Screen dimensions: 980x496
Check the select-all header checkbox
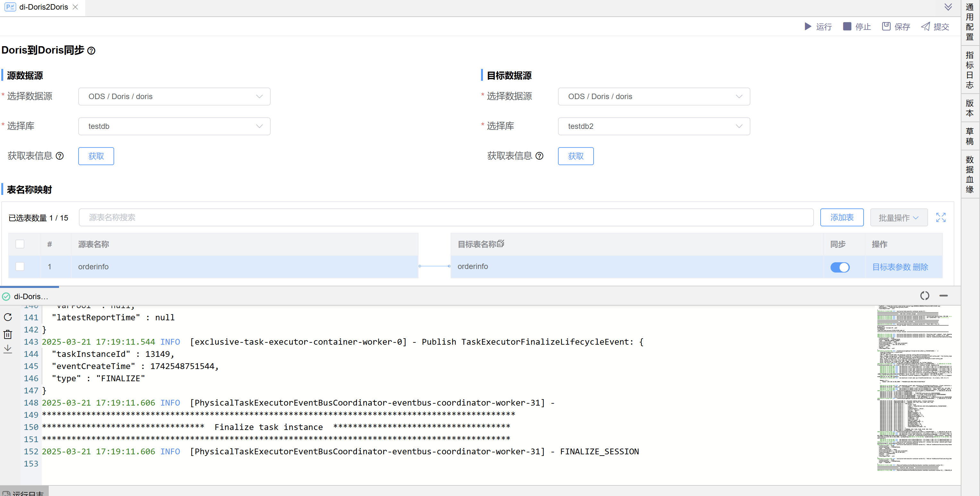[x=20, y=244]
